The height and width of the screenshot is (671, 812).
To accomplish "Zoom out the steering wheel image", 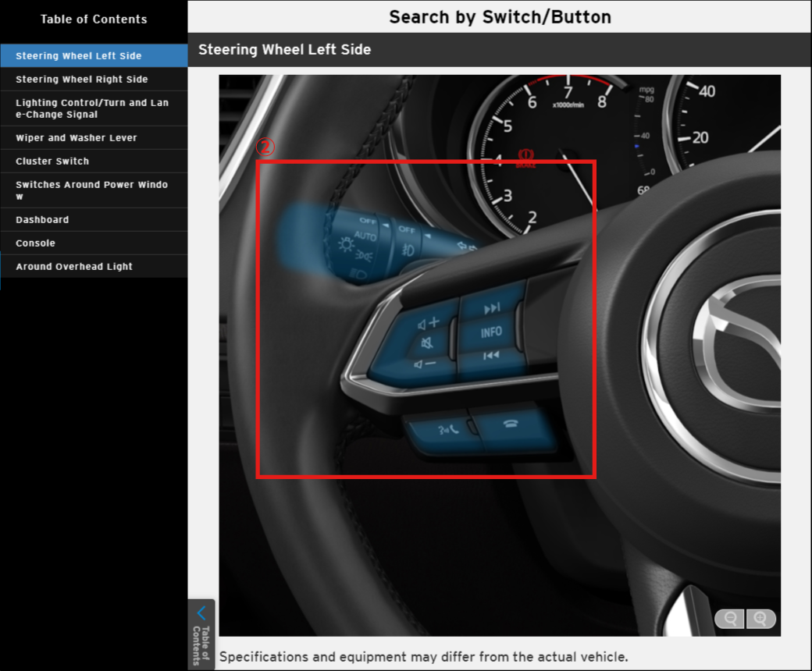I will [731, 619].
